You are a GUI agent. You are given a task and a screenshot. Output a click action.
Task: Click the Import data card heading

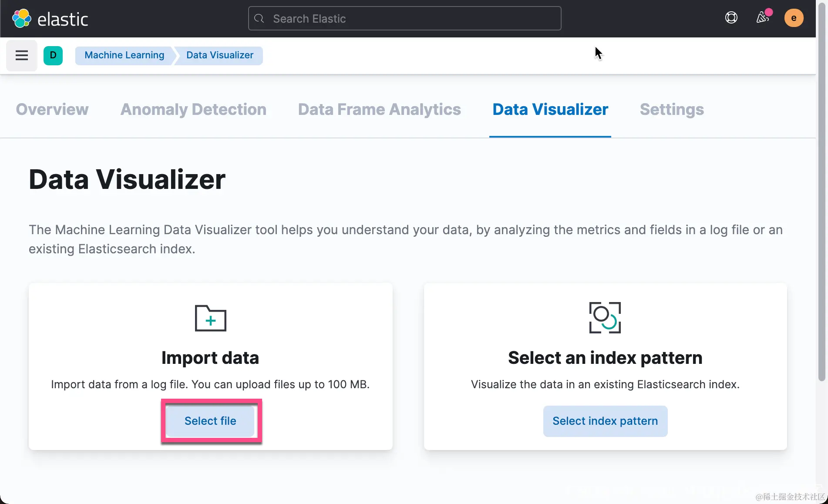tap(210, 358)
